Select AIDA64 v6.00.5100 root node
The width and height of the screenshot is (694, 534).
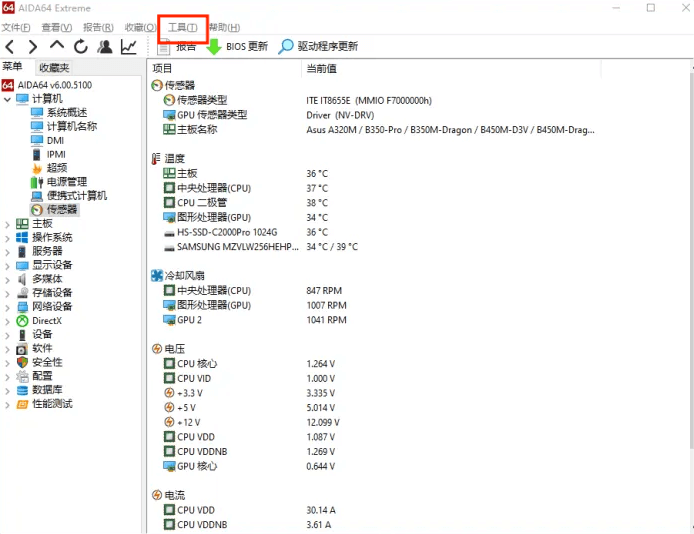point(47,85)
